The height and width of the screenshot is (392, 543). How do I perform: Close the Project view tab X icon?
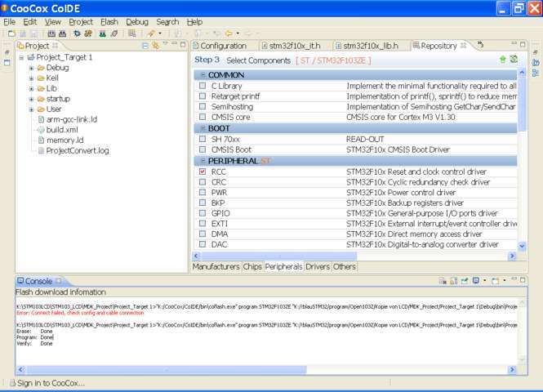click(55, 46)
